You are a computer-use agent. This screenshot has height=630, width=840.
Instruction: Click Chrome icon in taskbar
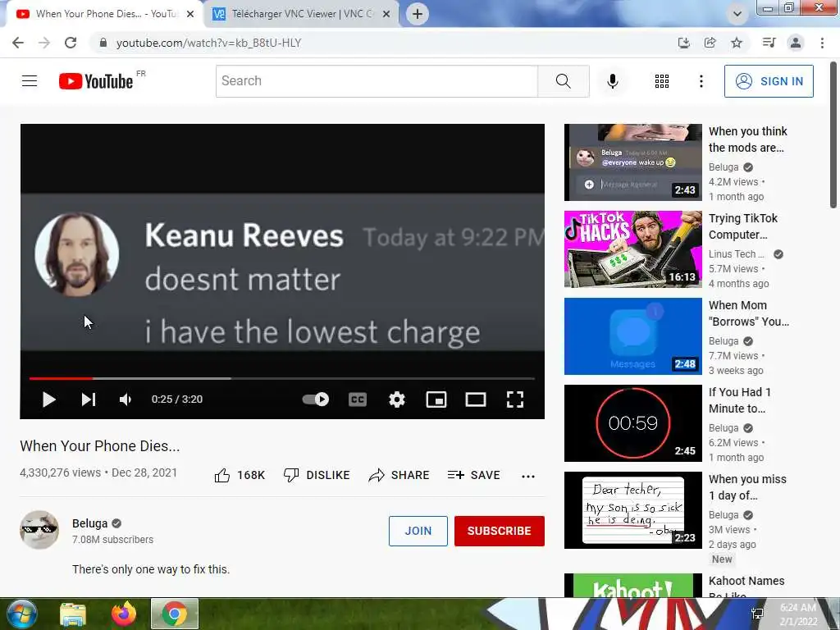175,614
